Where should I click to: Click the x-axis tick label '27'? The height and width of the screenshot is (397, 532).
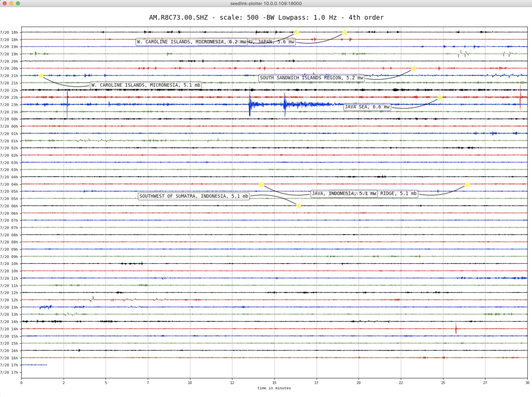(x=485, y=382)
